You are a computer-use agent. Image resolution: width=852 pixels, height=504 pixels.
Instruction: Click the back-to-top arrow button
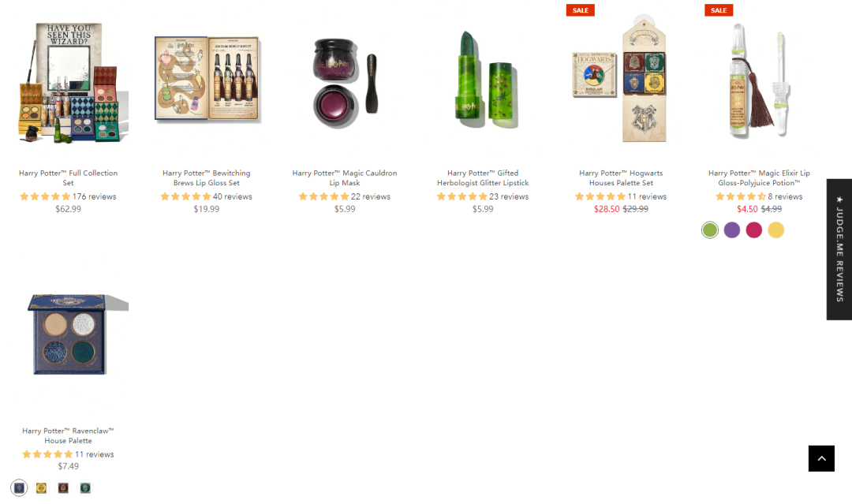click(x=821, y=458)
